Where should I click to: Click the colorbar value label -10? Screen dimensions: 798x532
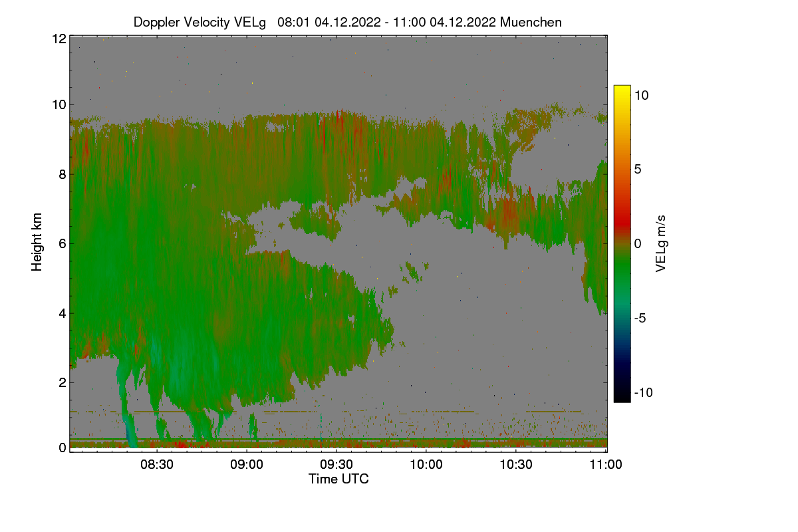pyautogui.click(x=644, y=392)
